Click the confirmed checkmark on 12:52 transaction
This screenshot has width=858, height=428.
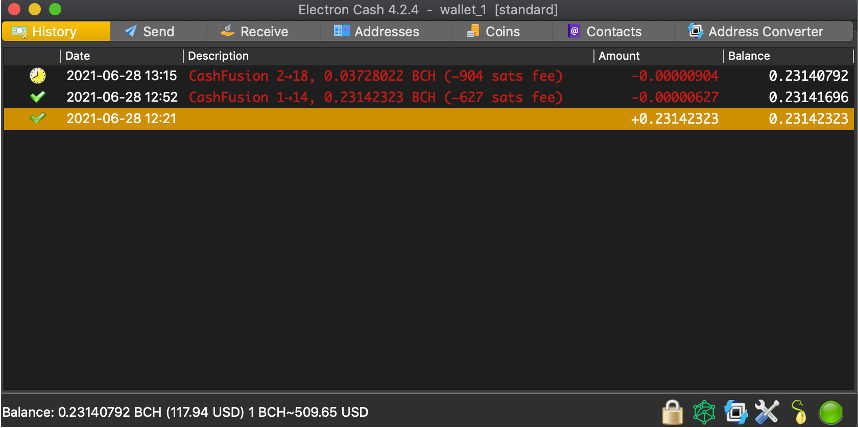38,97
